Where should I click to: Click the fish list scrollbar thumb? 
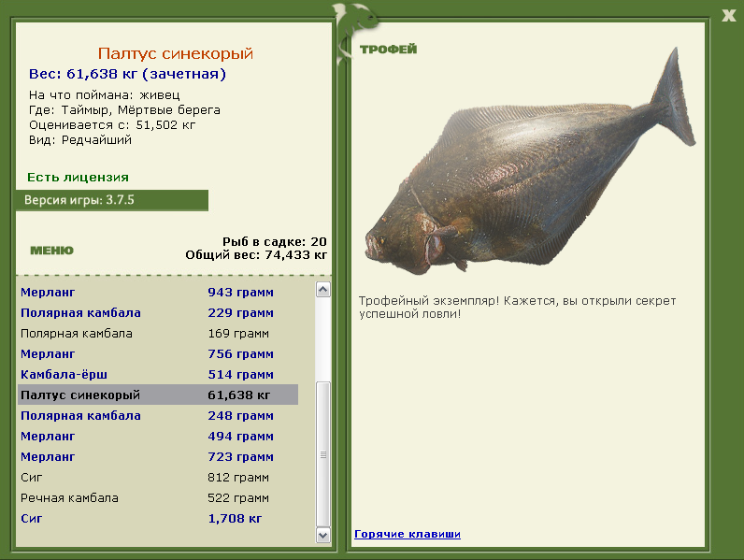323,454
